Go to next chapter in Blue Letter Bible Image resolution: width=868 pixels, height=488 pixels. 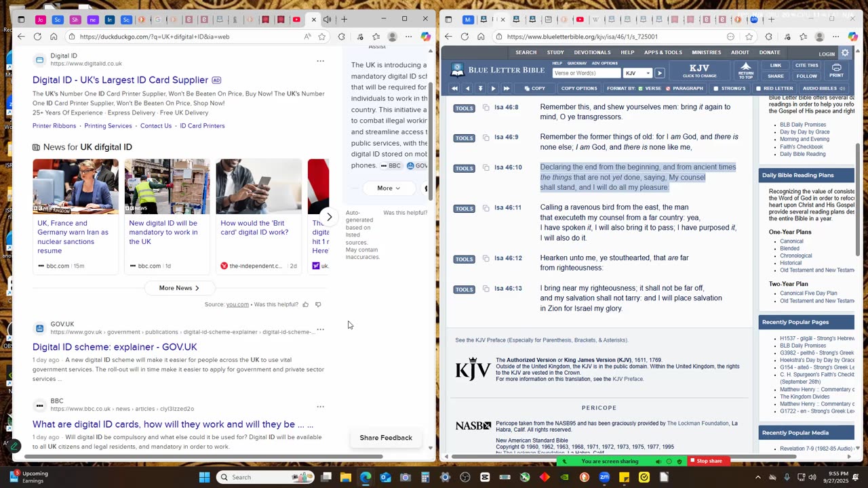point(493,88)
